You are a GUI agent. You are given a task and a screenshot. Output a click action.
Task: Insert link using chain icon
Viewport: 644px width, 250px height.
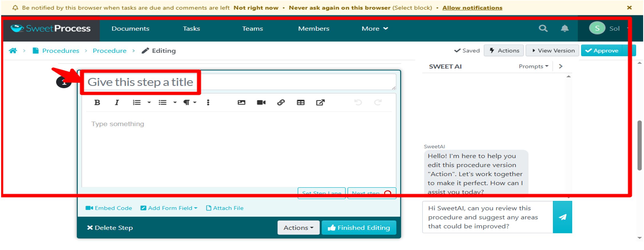281,102
